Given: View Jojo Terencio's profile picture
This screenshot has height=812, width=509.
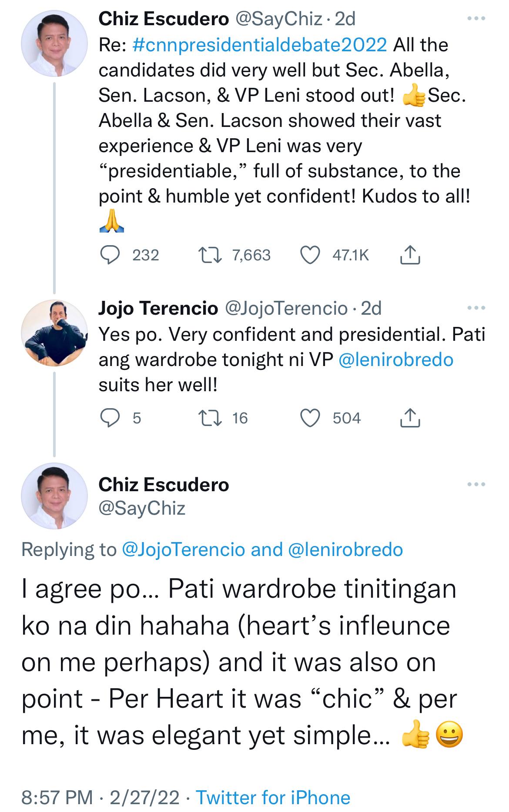Looking at the screenshot, I should 54,333.
